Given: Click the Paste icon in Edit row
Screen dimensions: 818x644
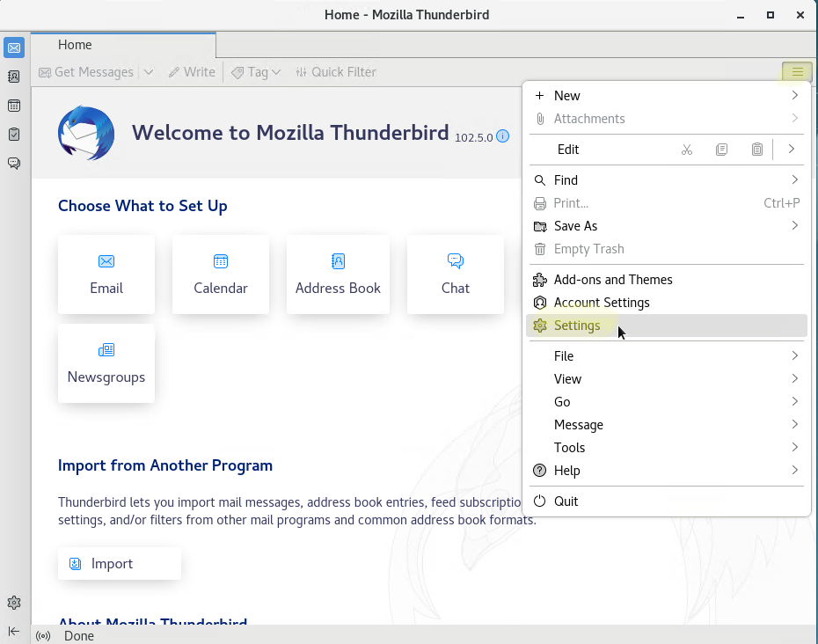Looking at the screenshot, I should (757, 150).
